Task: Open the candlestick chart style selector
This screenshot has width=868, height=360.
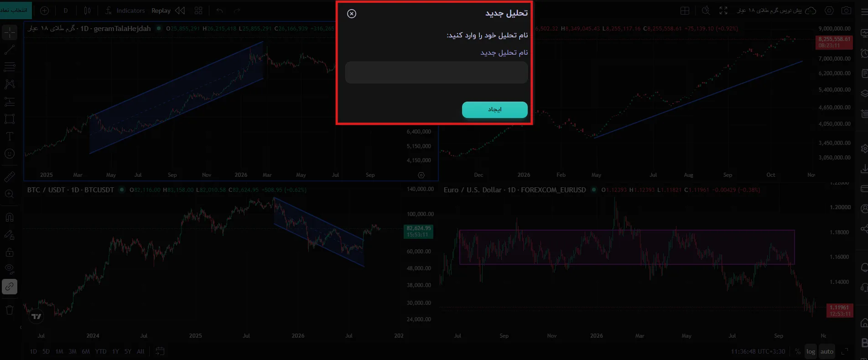Action: coord(87,10)
